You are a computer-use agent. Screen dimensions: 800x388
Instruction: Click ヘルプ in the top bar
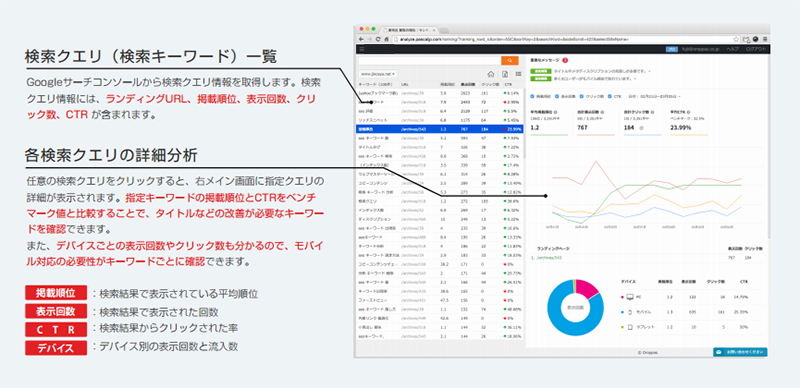pos(732,49)
